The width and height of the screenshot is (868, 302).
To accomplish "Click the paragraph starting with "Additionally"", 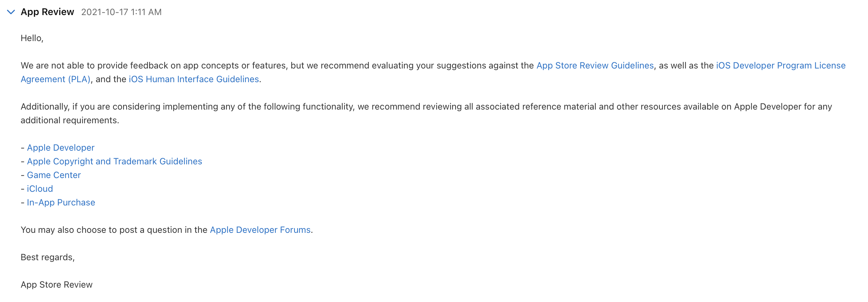I will 342,106.
